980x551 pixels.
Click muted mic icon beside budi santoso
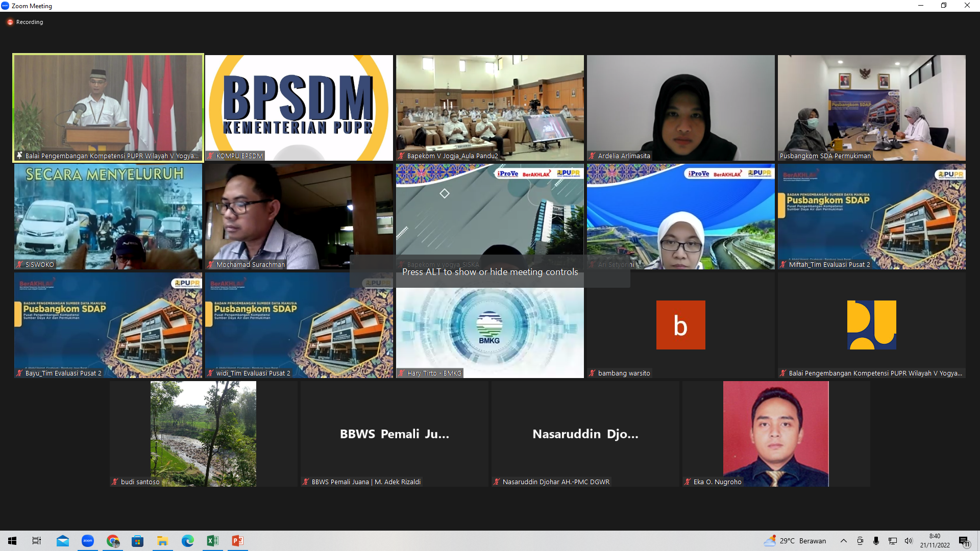(115, 482)
